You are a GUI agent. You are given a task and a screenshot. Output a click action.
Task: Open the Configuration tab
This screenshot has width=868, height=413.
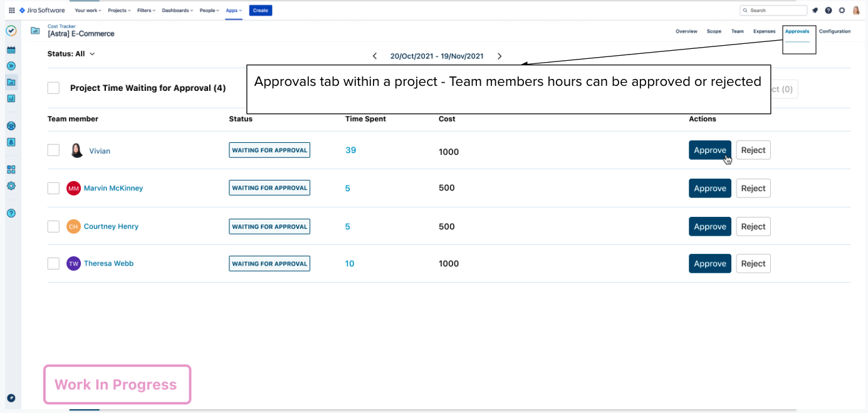pyautogui.click(x=835, y=31)
